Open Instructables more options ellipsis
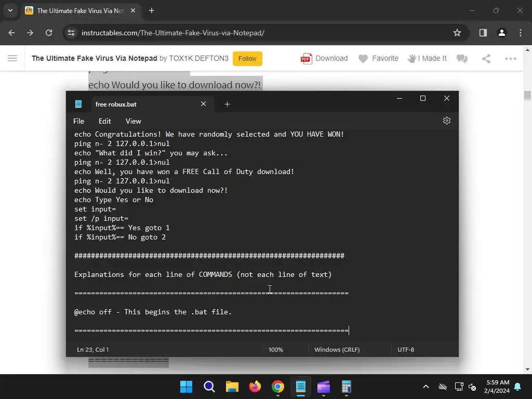The image size is (532, 399). click(511, 59)
